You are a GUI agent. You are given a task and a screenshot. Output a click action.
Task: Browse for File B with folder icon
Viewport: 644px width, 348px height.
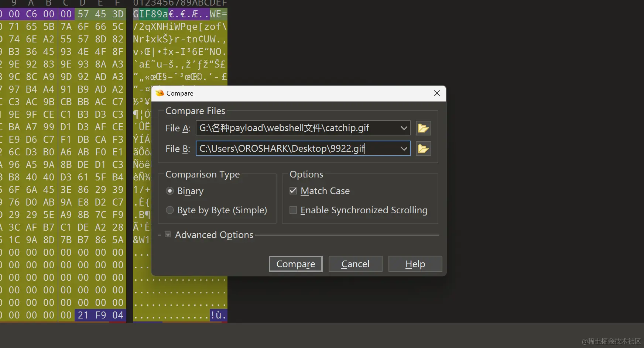(423, 149)
